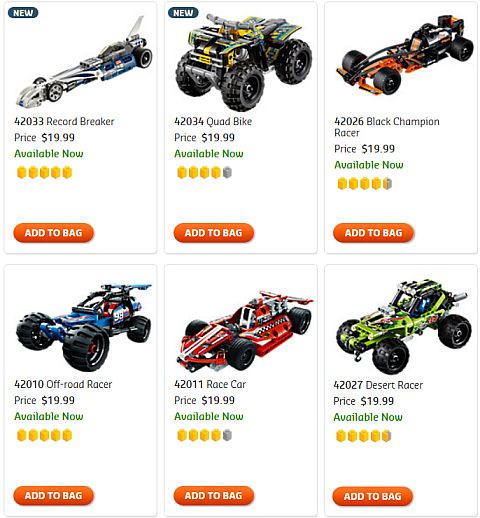Screen dimensions: 480x518
Task: Select the blue Off-road Racer image
Action: (x=84, y=327)
